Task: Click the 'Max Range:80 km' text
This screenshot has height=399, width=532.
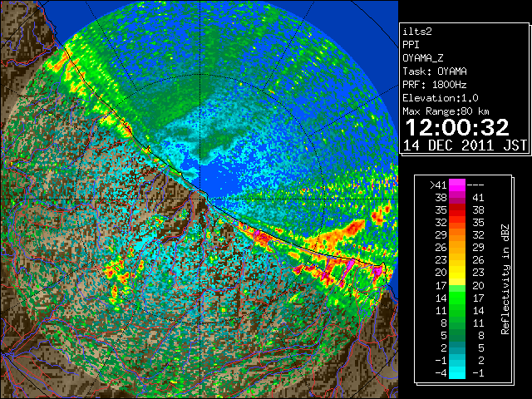Action: (446, 111)
